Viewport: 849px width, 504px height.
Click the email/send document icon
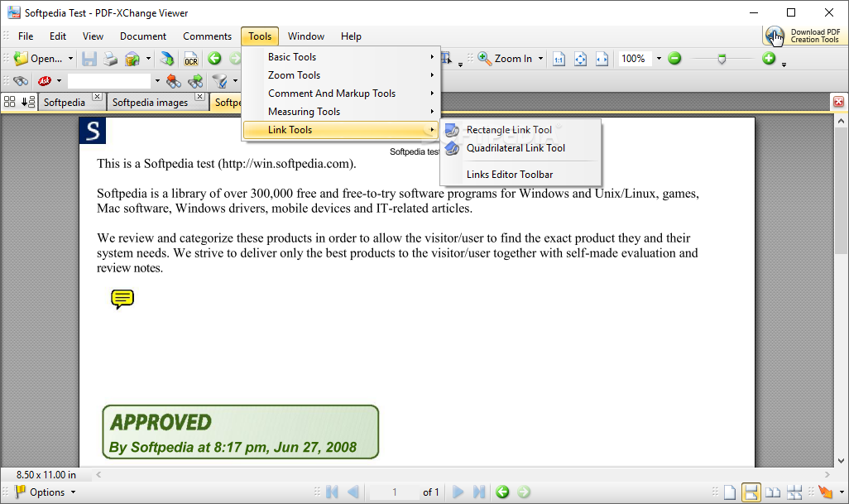coord(132,59)
